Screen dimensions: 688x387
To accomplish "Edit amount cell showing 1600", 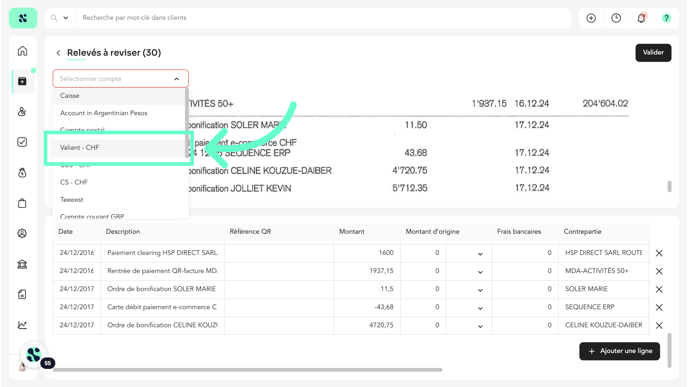I will pos(367,253).
